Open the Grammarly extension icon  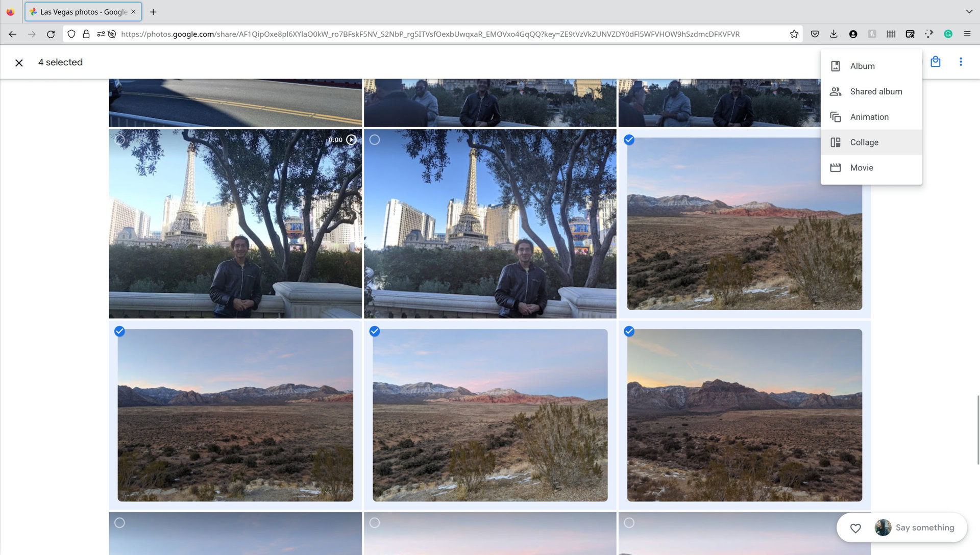948,34
